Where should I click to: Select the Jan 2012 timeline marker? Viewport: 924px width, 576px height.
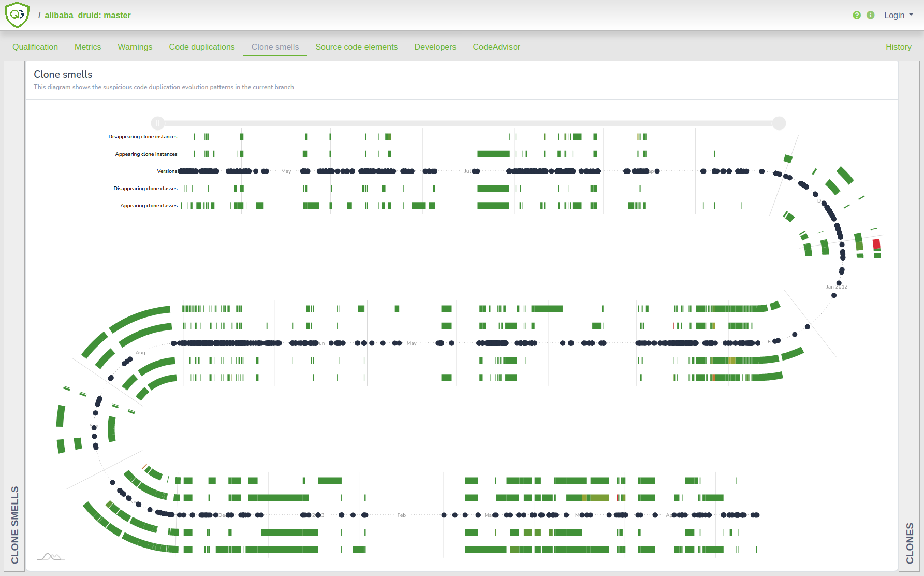(x=837, y=287)
